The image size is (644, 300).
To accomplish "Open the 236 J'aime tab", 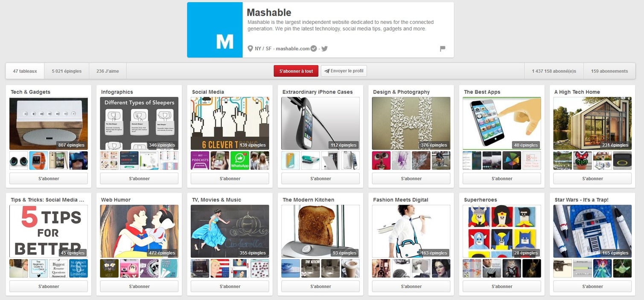I will [108, 71].
